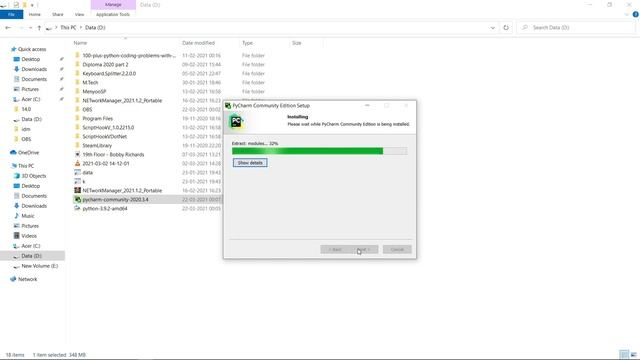The width and height of the screenshot is (640, 360).
Task: Open the address bar history dropdown
Action: (493, 28)
